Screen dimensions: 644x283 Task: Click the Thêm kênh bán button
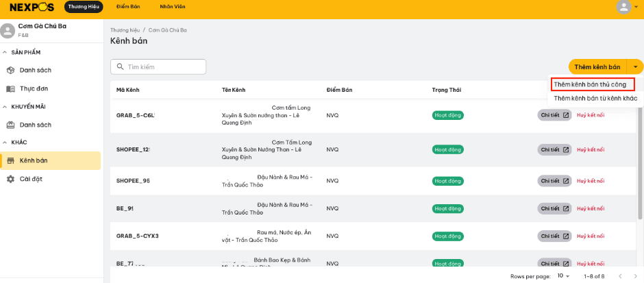click(597, 66)
